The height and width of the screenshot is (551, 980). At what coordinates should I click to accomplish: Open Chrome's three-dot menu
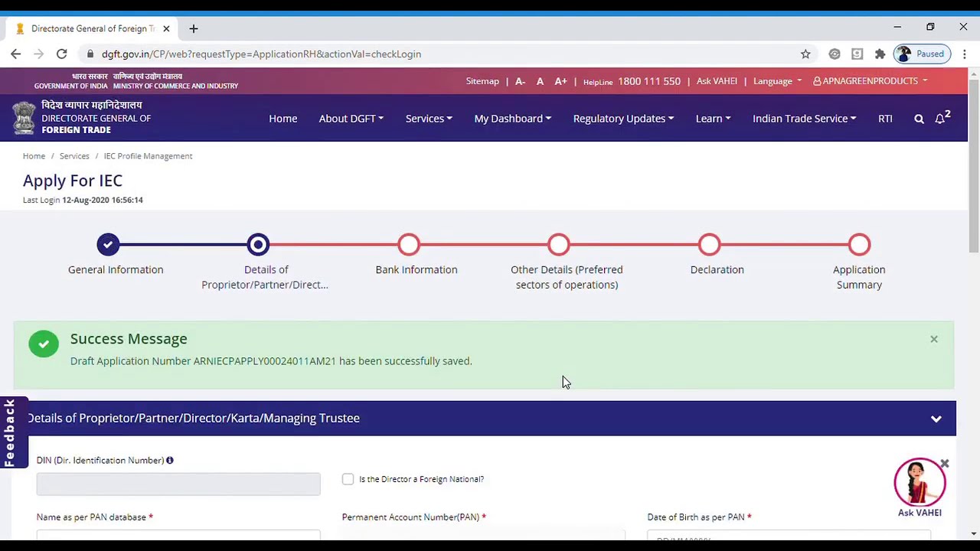click(965, 54)
